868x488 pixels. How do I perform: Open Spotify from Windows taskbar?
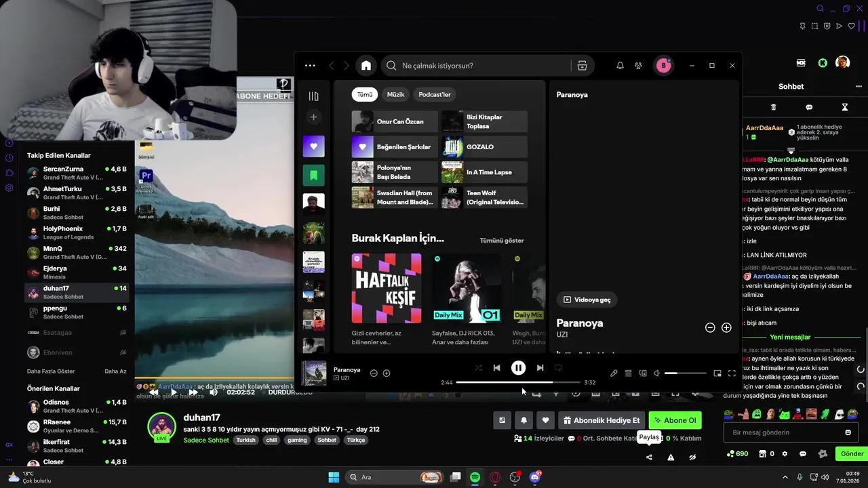tap(475, 477)
